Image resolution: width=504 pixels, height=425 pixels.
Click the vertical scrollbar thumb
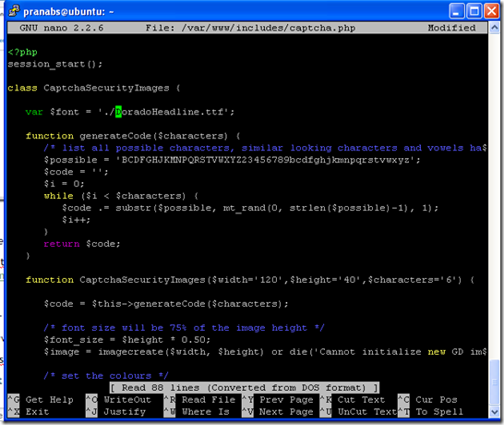coord(495,382)
